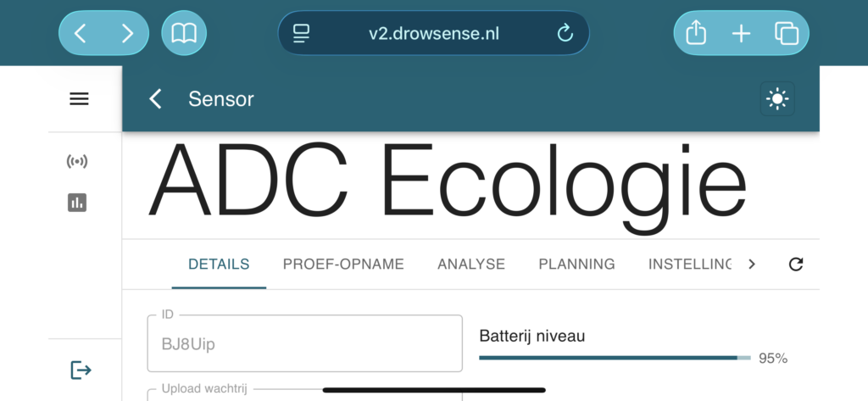
Task: Open the hamburger navigation menu
Action: (x=79, y=99)
